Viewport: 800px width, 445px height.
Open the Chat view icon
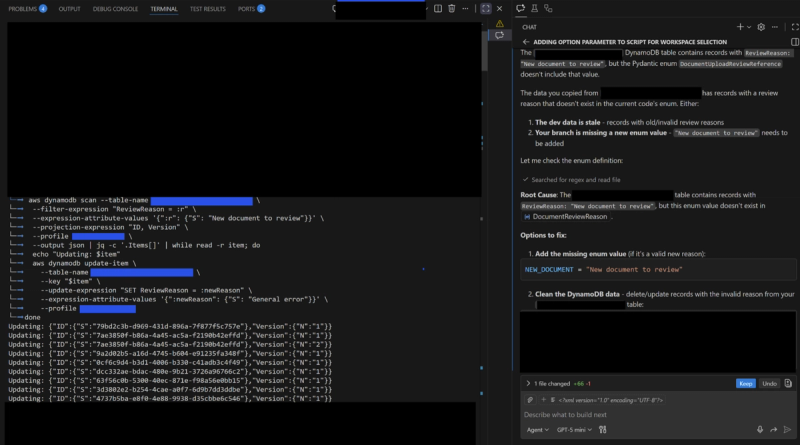click(520, 8)
